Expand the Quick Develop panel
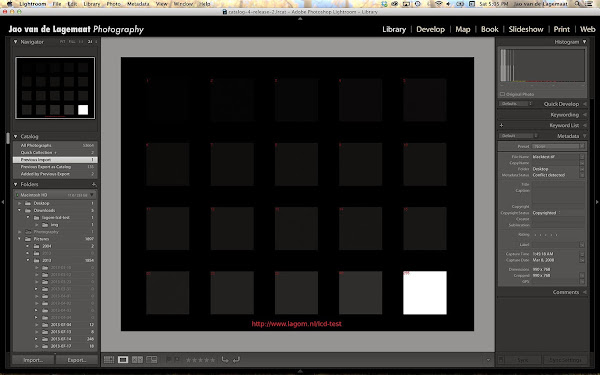Viewport: 600px width, 375px height. (584, 104)
